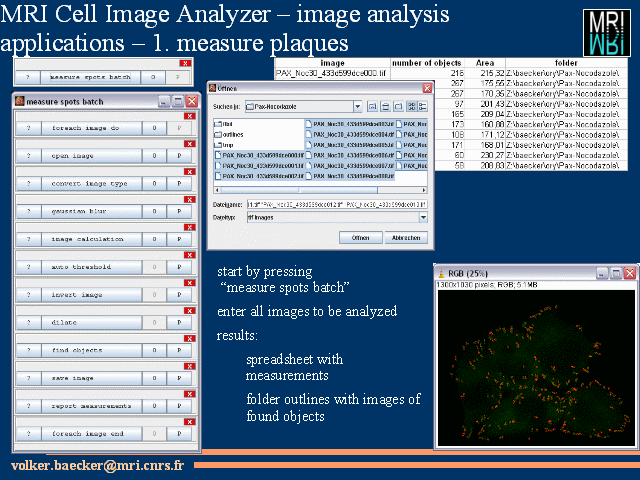Remove 'auto threshold' step via its red X
640x480 pixels.
click(x=189, y=255)
